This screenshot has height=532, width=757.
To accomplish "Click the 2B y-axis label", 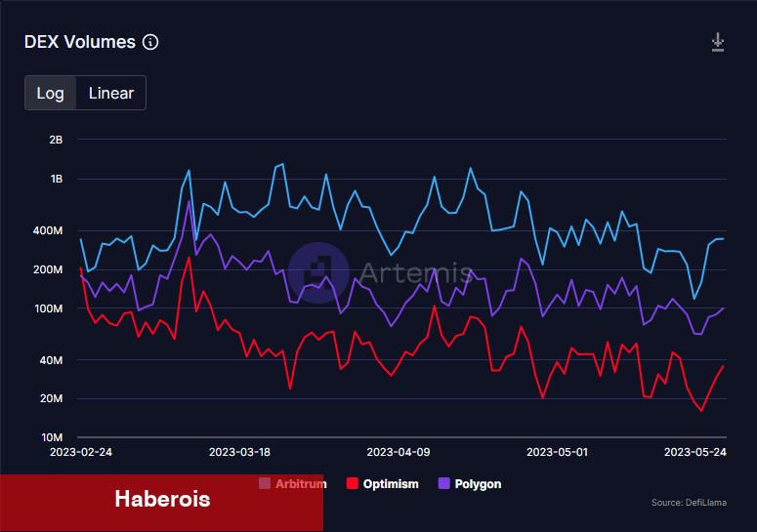I will click(x=56, y=140).
